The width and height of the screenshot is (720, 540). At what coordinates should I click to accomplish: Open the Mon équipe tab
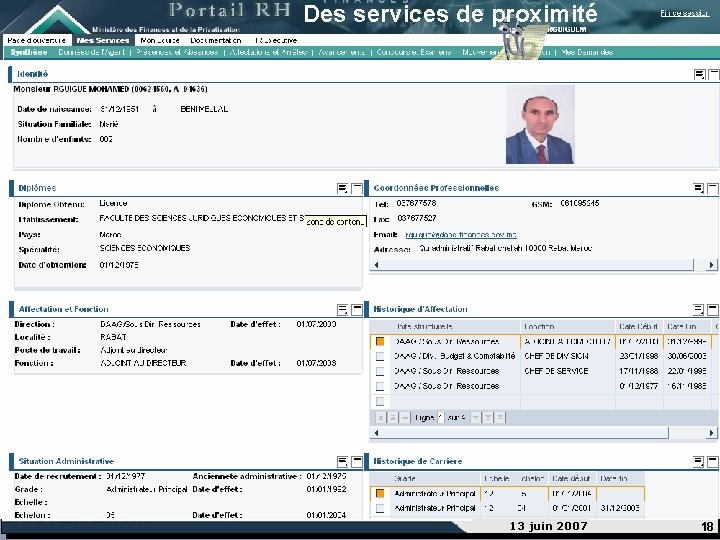[x=160, y=40]
